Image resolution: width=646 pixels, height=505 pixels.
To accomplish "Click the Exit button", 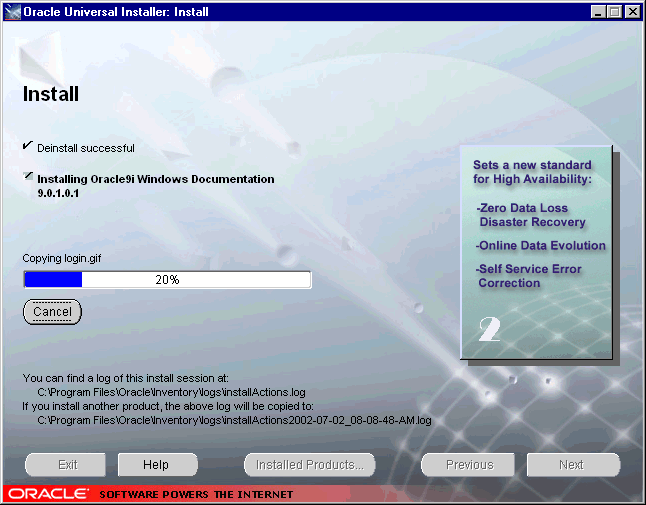I will click(x=65, y=465).
